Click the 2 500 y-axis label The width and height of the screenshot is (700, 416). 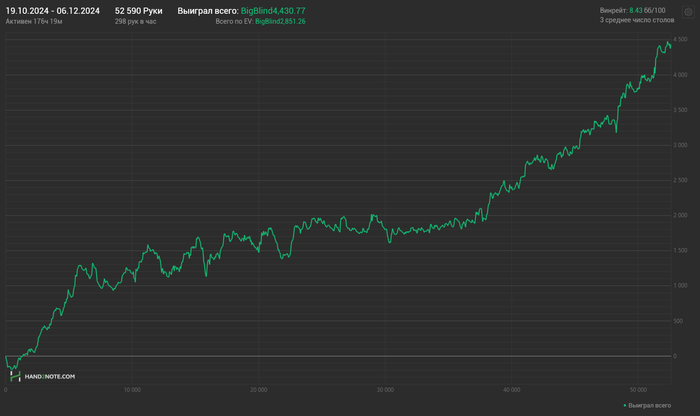(680, 180)
